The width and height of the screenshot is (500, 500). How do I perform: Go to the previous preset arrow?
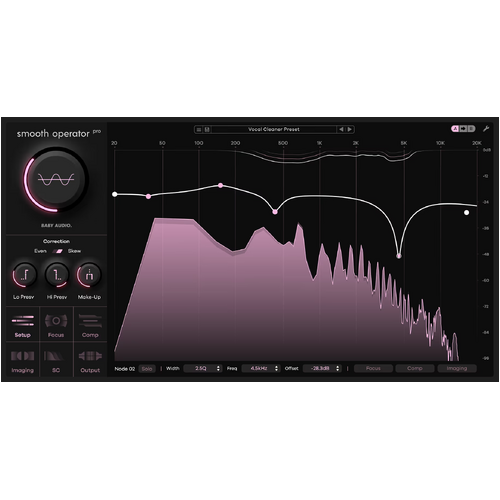[341, 129]
